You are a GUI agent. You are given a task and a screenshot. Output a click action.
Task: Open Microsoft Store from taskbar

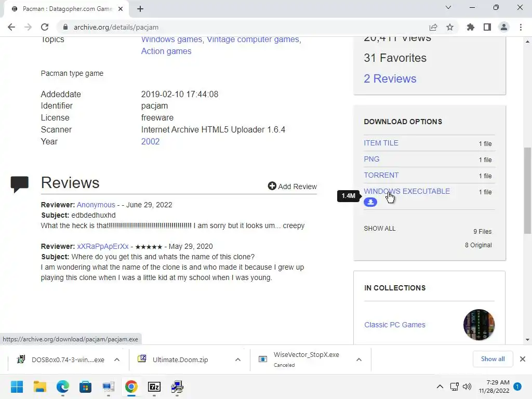(x=86, y=387)
